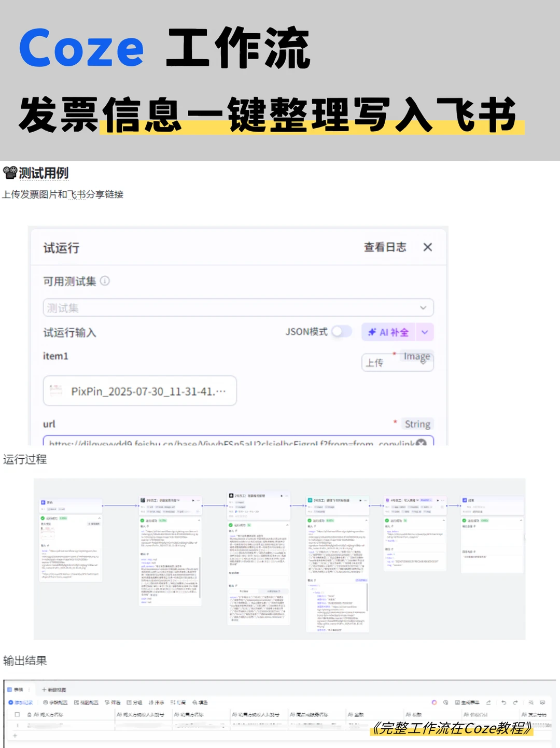Click the clock history icon in table toolbar
Image resolution: width=560 pixels, height=748 pixels.
(x=446, y=702)
